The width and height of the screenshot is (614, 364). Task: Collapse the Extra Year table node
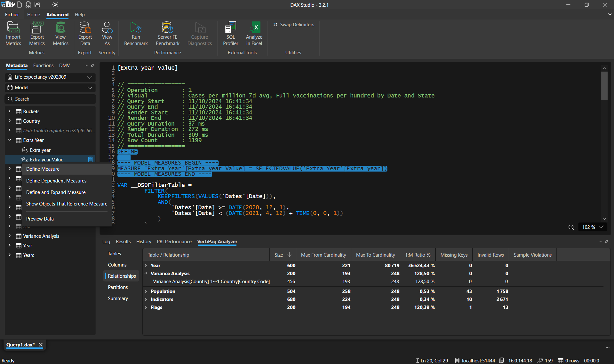[10, 140]
